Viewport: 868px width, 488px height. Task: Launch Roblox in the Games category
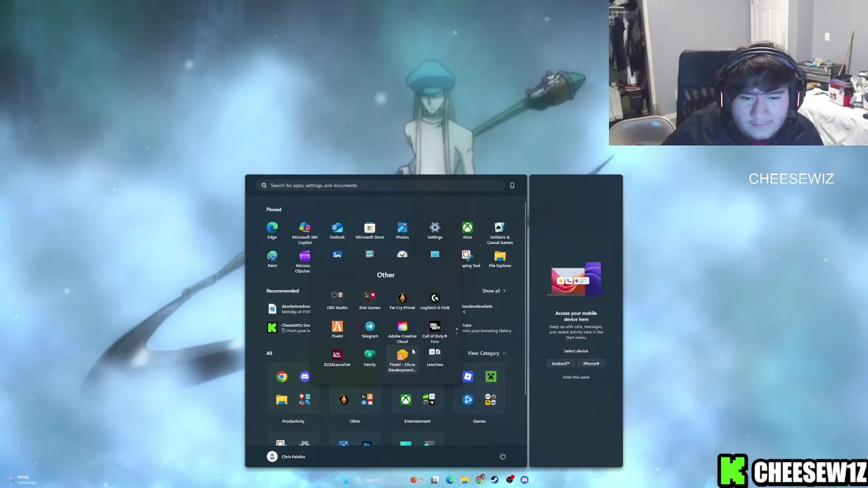[468, 377]
